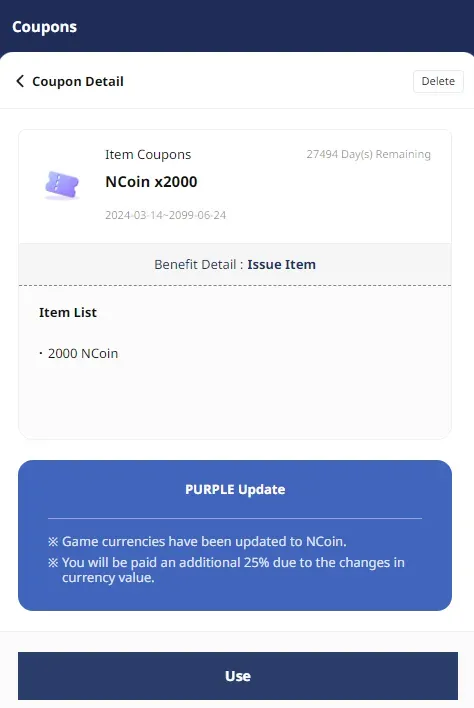474x708 pixels.
Task: Click the bullet before 2000 NCoin
Action: coord(41,353)
